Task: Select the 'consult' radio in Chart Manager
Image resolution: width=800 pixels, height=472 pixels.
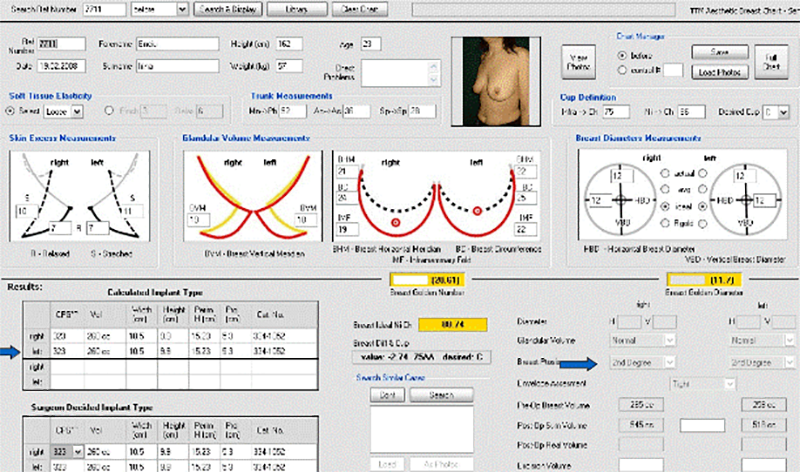Action: 623,70
